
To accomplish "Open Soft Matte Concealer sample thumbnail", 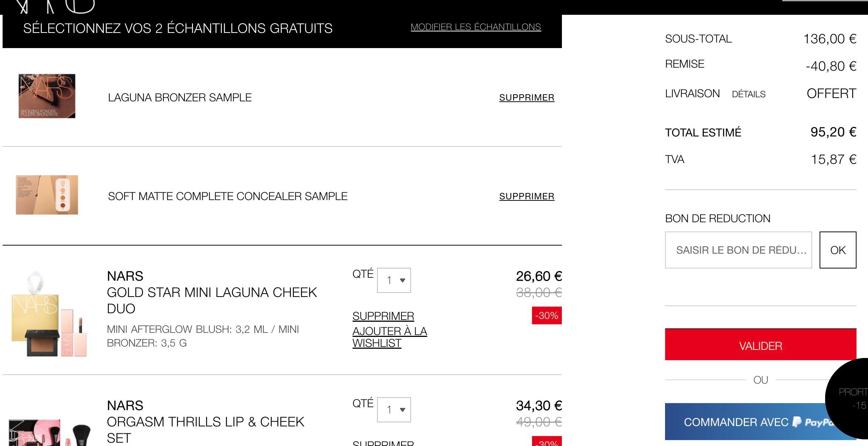I will coord(47,195).
